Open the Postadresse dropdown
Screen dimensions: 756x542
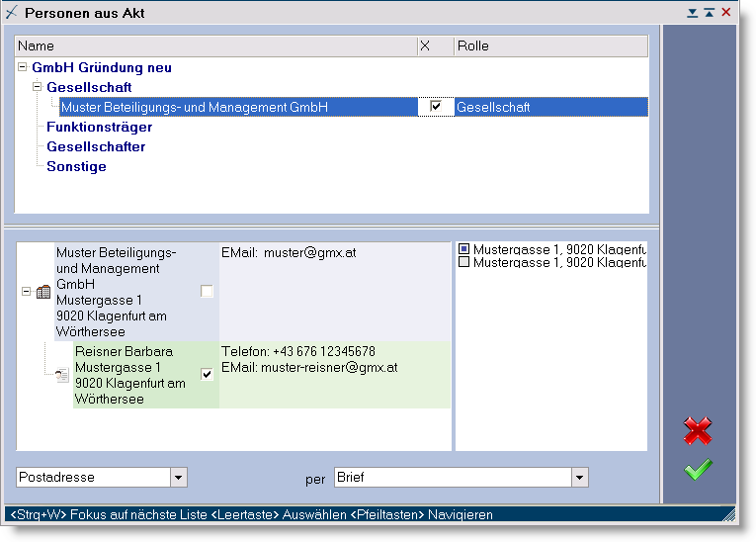tap(178, 478)
